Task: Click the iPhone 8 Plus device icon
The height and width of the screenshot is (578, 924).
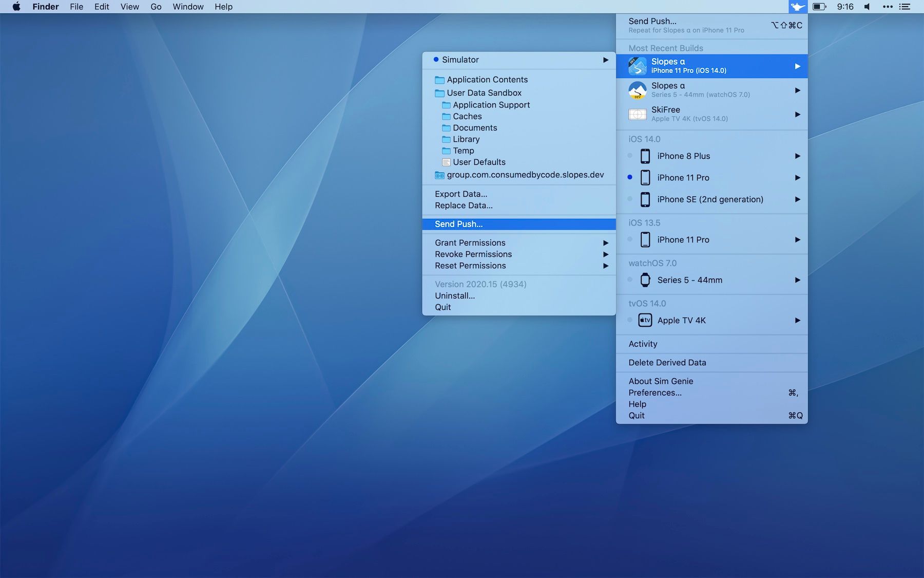Action: click(645, 156)
